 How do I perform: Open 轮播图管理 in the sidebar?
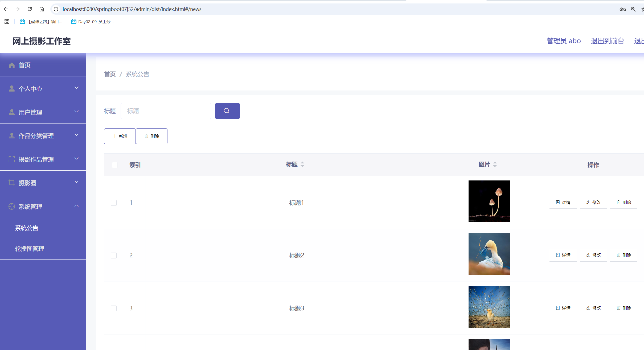30,249
